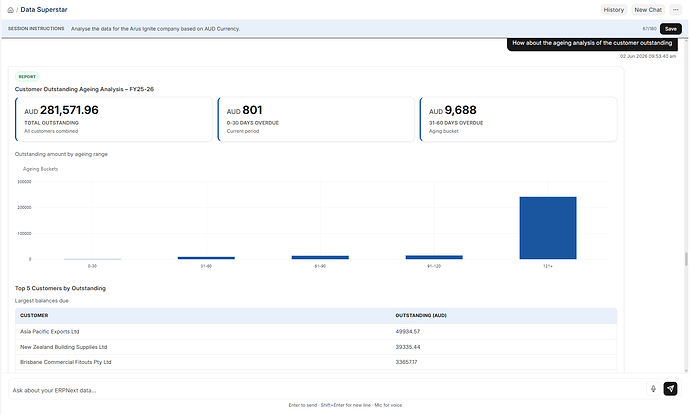Open the History panel

click(x=613, y=10)
